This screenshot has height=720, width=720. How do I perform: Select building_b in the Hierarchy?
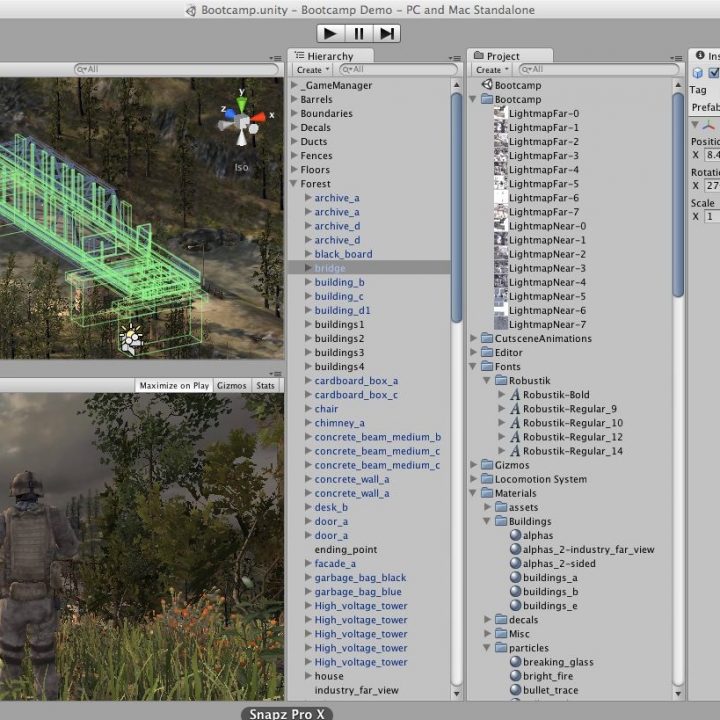339,282
